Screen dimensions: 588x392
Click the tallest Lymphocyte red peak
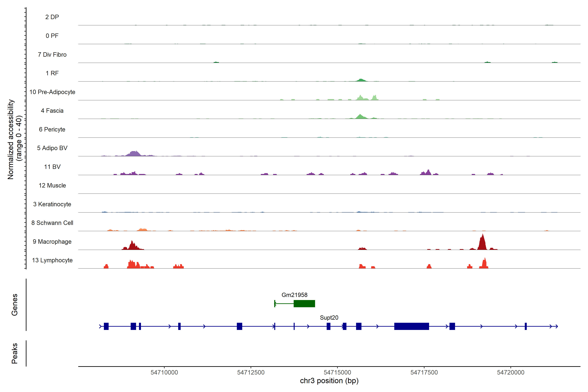(x=484, y=264)
